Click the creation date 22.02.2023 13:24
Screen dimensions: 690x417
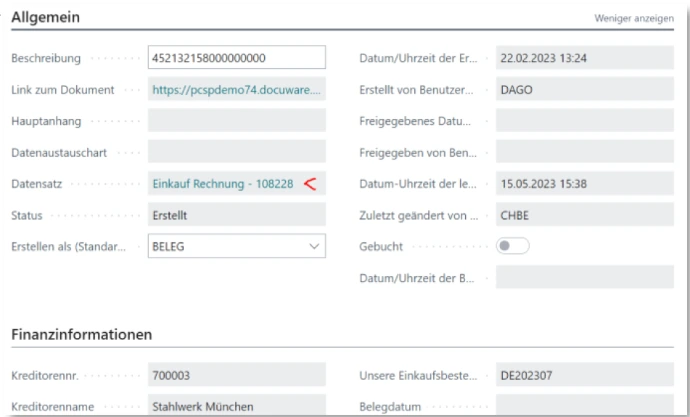coord(585,58)
